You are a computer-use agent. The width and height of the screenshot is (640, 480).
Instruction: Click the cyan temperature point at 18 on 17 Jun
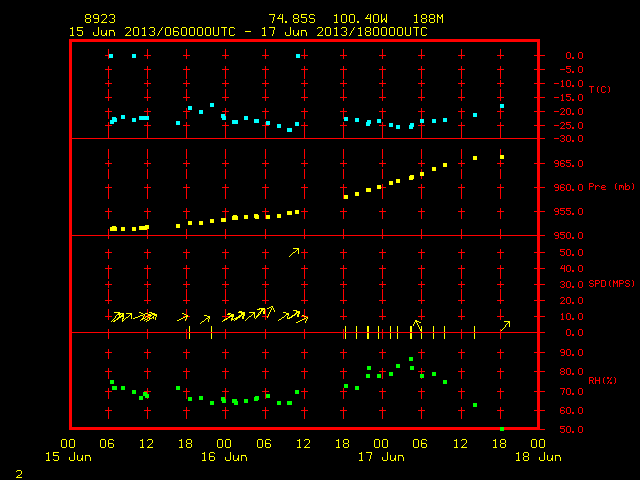502,106
